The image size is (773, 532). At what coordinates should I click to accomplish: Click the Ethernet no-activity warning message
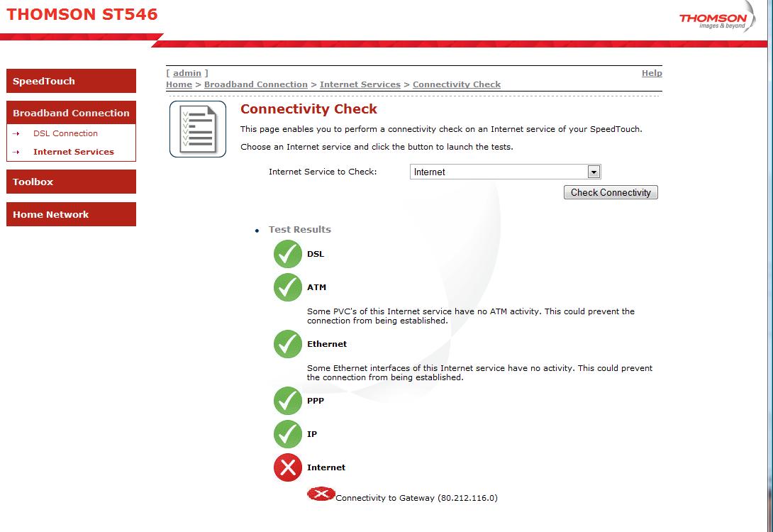(479, 372)
